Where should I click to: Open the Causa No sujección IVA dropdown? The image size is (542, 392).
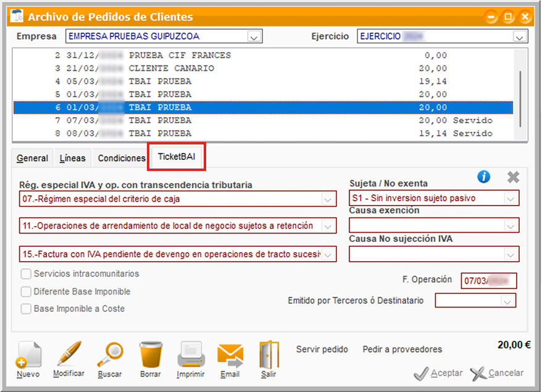(511, 254)
